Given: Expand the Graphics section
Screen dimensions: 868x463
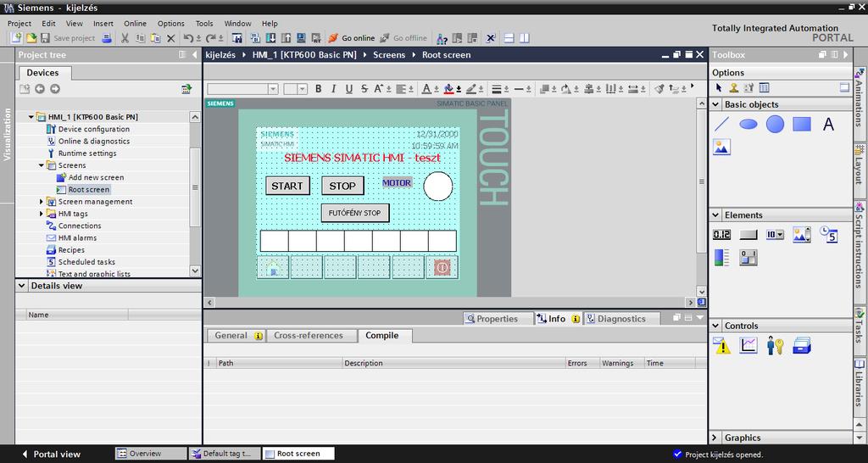Looking at the screenshot, I should click(x=715, y=438).
